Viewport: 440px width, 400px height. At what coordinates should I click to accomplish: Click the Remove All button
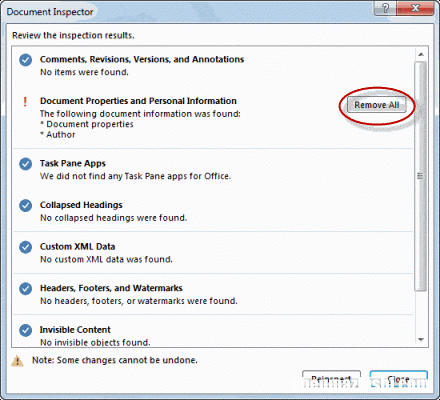[377, 105]
